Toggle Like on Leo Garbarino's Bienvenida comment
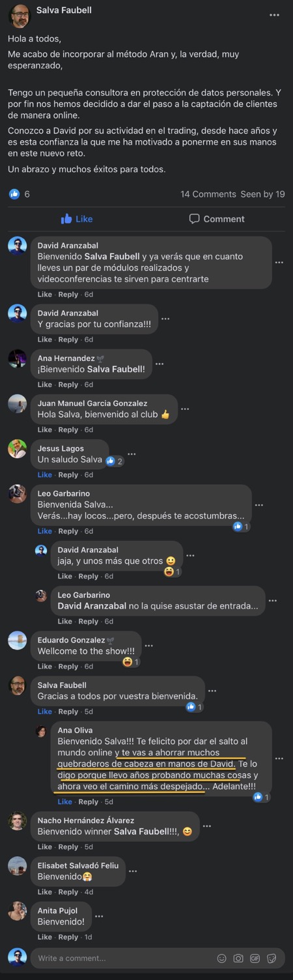293x980 pixels. (x=45, y=531)
